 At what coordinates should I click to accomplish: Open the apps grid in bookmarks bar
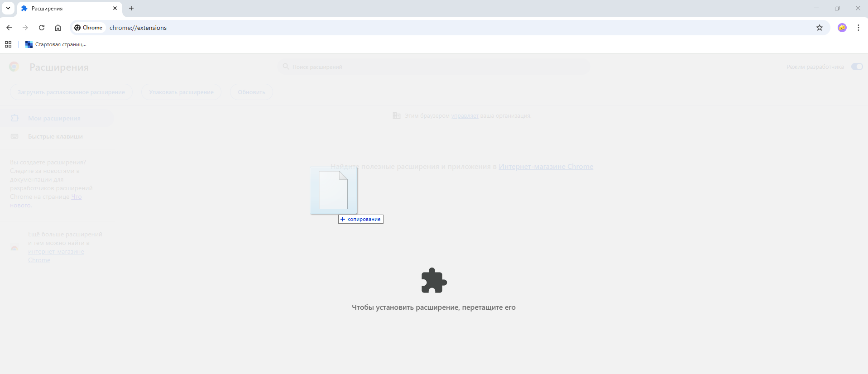[8, 44]
